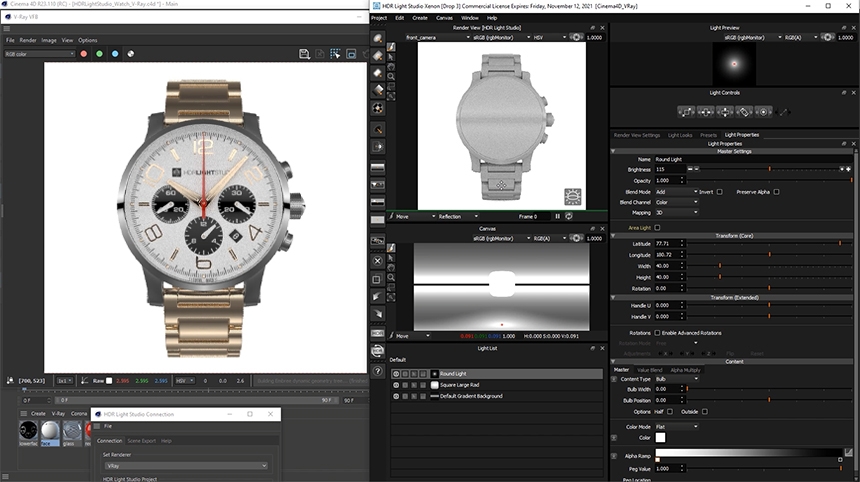The image size is (860, 482).
Task: Click the last circular Light Controls icon
Action: point(763,112)
